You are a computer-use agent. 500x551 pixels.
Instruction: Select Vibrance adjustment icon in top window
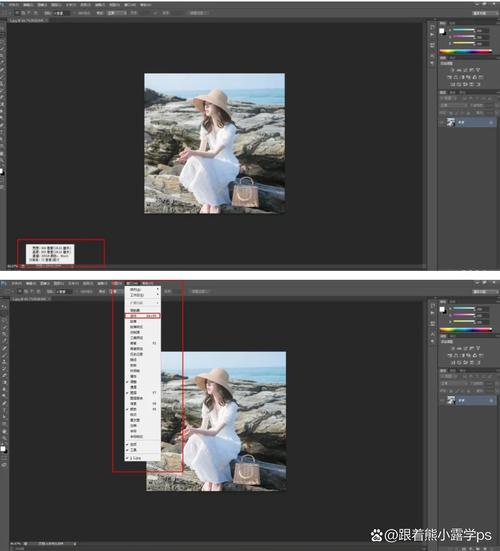point(478,70)
